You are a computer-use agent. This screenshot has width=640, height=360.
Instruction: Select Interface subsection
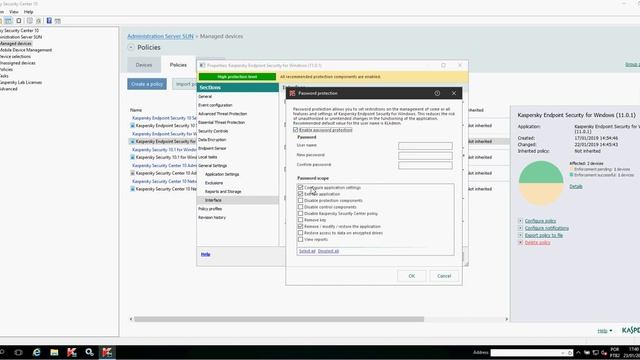[x=213, y=200]
